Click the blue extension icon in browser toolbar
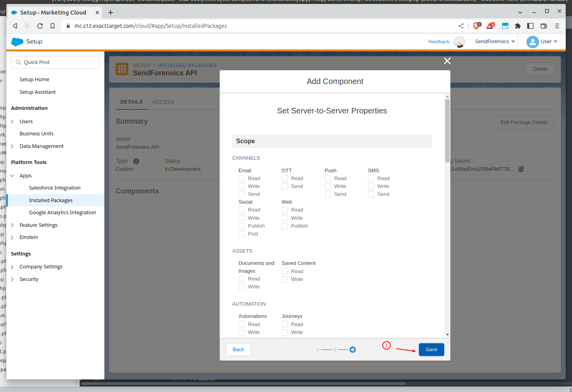 (x=505, y=26)
